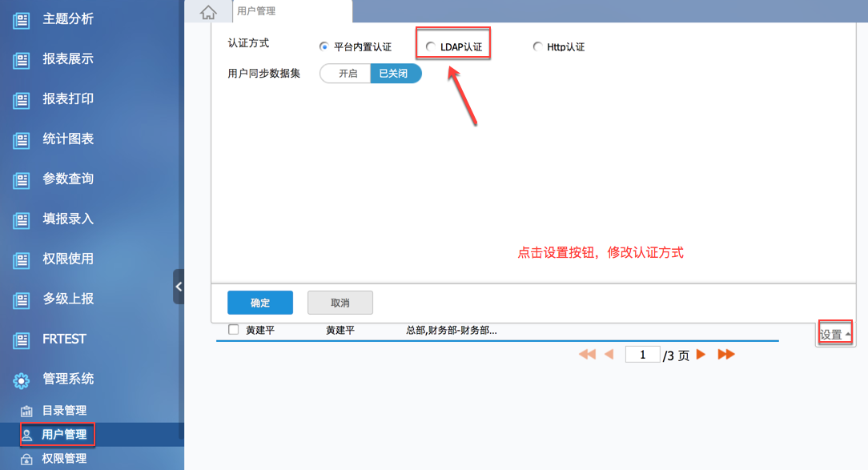The height and width of the screenshot is (470, 868).
Task: Click the 用户同步数据集 label
Action: pos(263,73)
